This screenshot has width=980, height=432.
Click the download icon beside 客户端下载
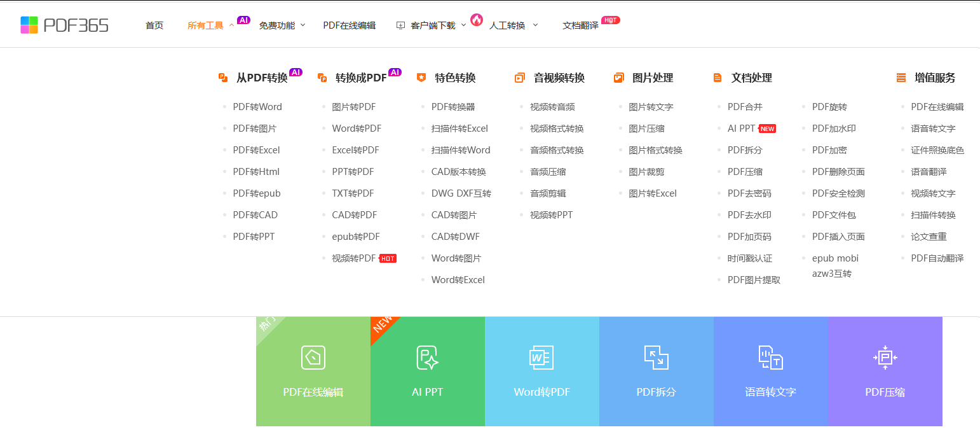[x=400, y=25]
